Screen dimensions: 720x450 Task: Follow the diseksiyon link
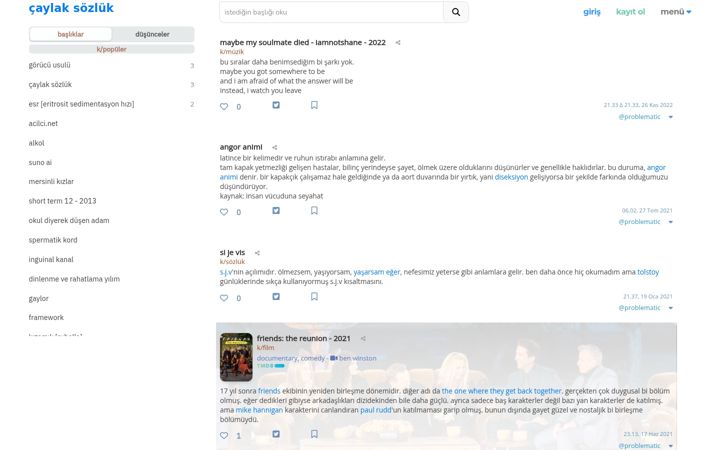[511, 177]
